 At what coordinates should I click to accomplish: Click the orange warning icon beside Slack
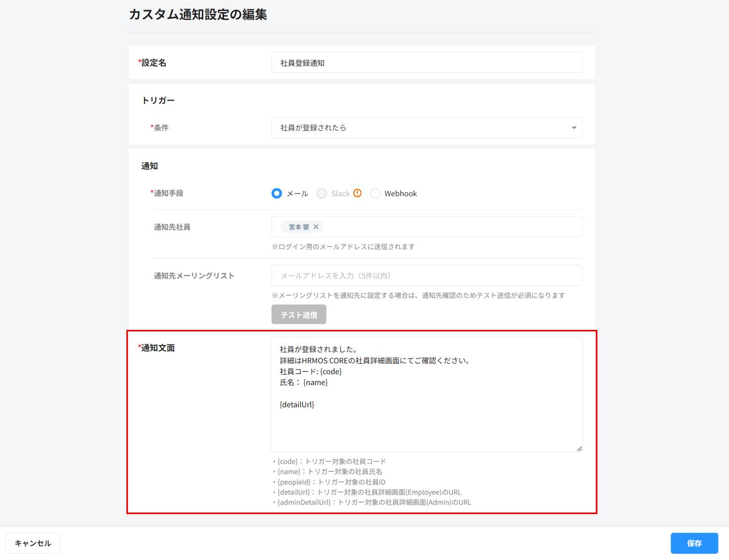(357, 193)
